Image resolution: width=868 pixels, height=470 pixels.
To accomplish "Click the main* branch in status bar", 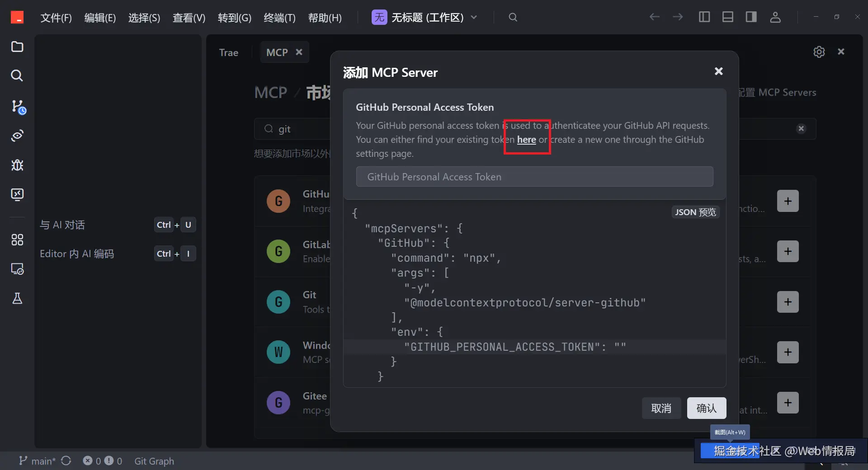I will pyautogui.click(x=37, y=461).
